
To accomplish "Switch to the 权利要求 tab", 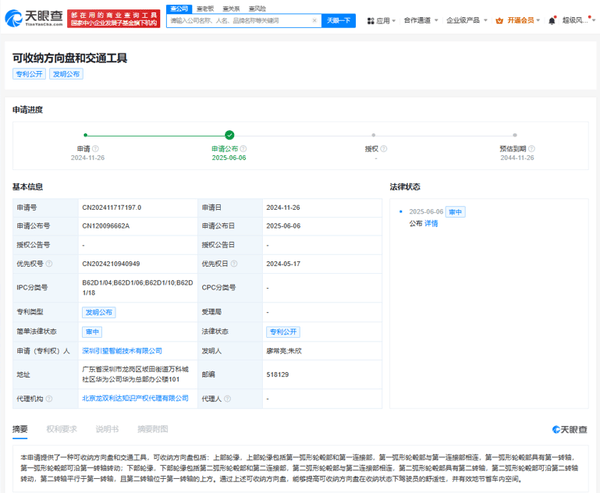I will pyautogui.click(x=62, y=429).
